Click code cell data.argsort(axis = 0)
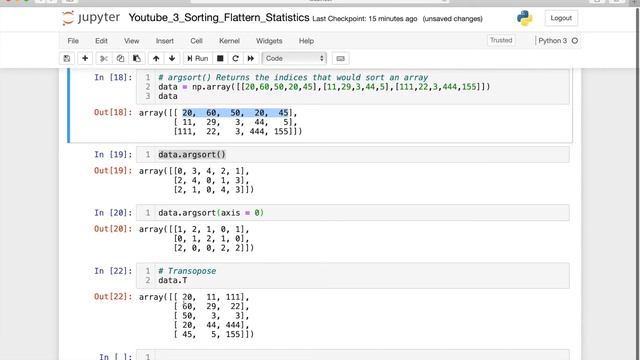 click(x=353, y=213)
